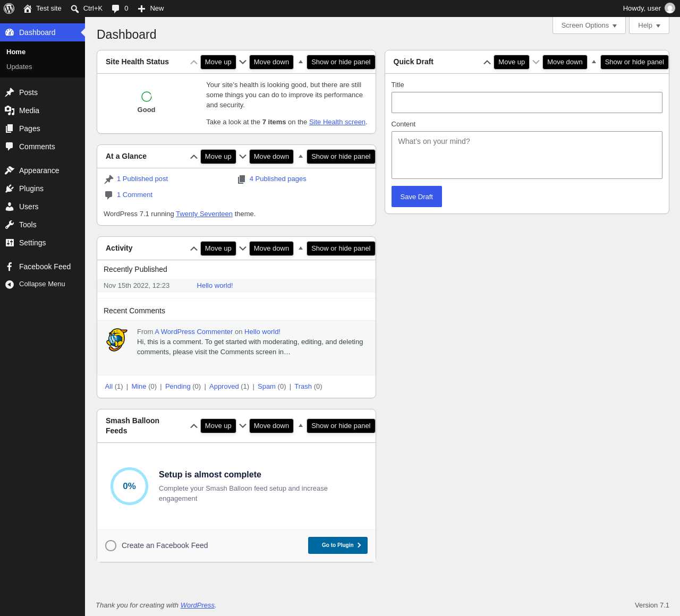Image resolution: width=680 pixels, height=616 pixels.
Task: Click the Quick Draft Title input field
Action: point(527,102)
